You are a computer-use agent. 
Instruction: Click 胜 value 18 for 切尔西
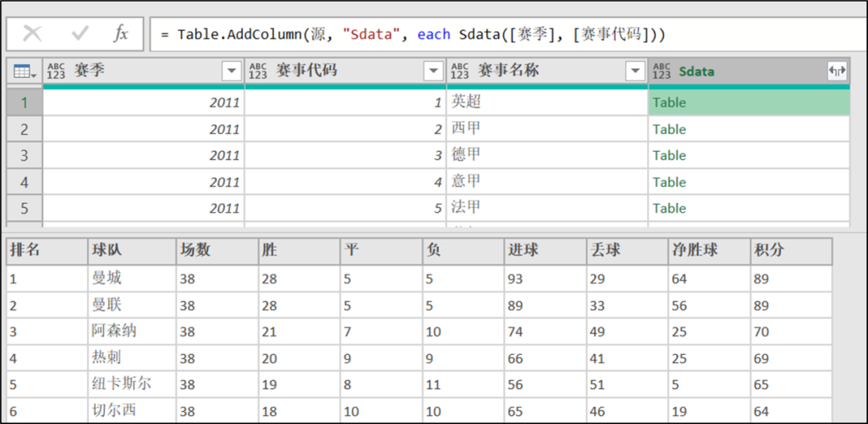(x=299, y=410)
